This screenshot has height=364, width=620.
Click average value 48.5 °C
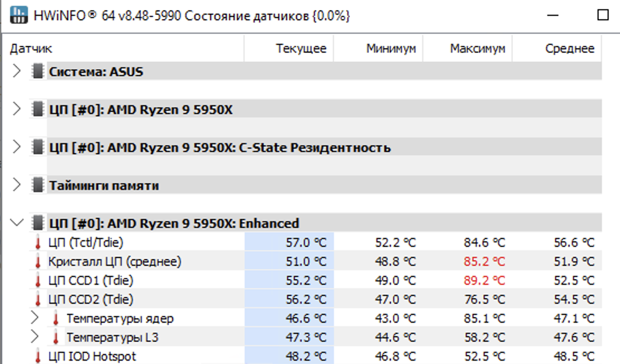point(574,356)
